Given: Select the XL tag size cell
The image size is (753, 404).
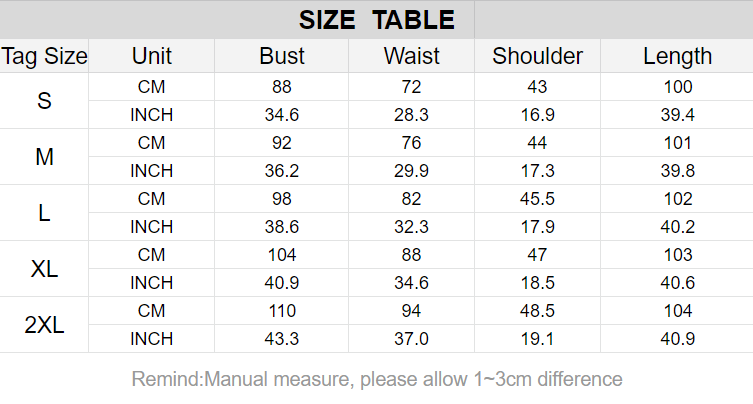Looking at the screenshot, I should click(44, 269).
